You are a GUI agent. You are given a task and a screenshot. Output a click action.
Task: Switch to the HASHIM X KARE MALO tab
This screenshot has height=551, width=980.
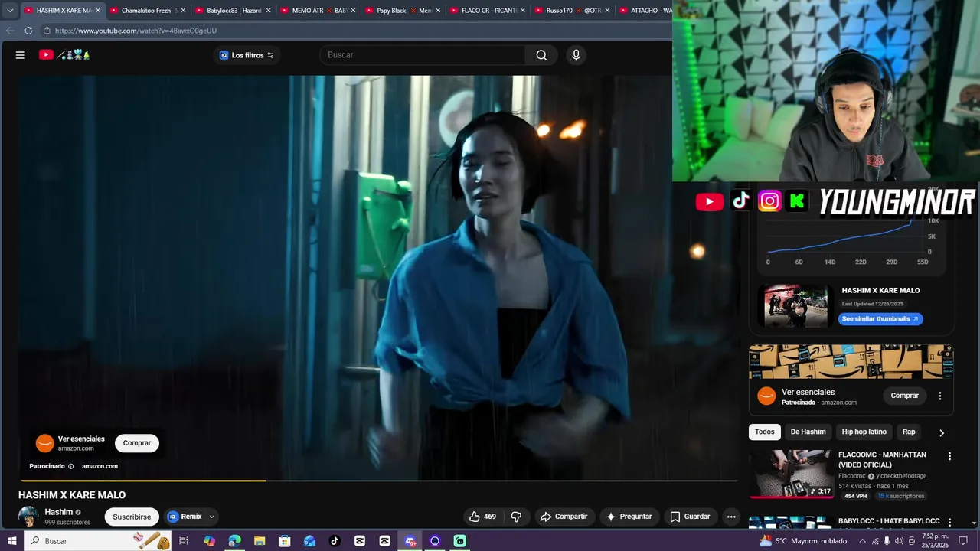click(64, 11)
